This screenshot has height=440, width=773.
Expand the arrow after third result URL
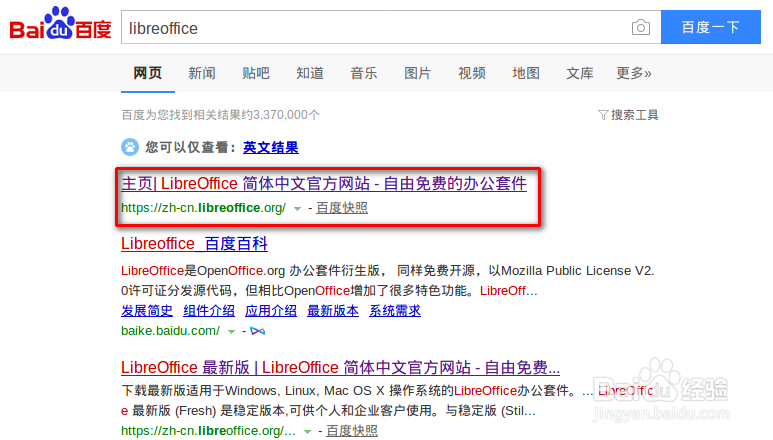(307, 432)
